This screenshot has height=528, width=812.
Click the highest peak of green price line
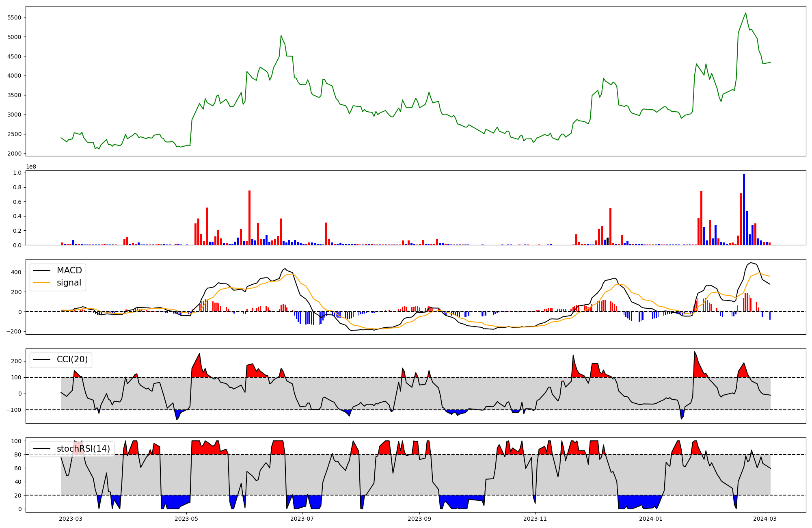tap(745, 13)
